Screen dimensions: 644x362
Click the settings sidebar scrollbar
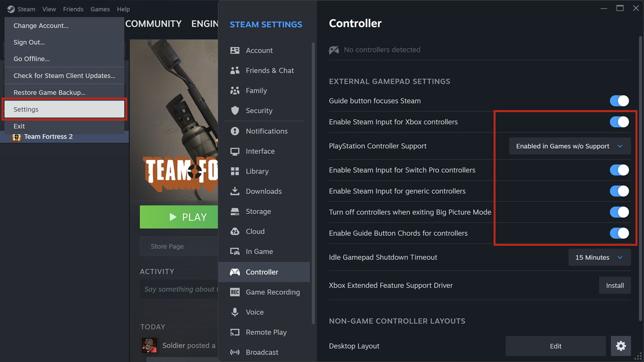312,151
